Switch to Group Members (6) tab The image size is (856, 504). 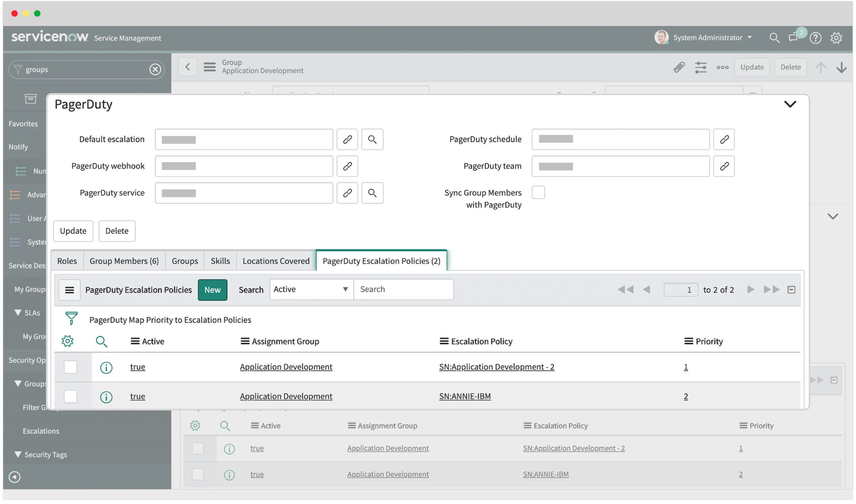[124, 261]
